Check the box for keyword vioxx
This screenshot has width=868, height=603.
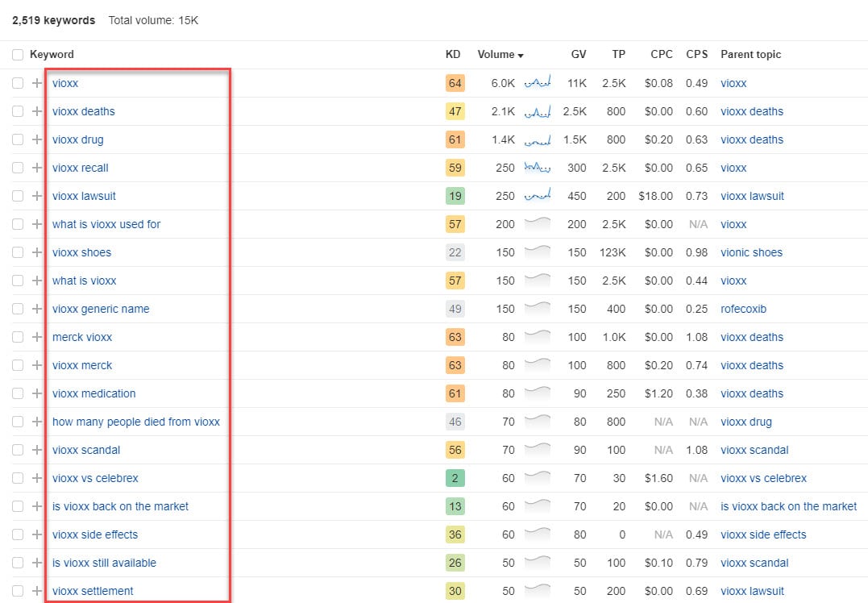[18, 83]
